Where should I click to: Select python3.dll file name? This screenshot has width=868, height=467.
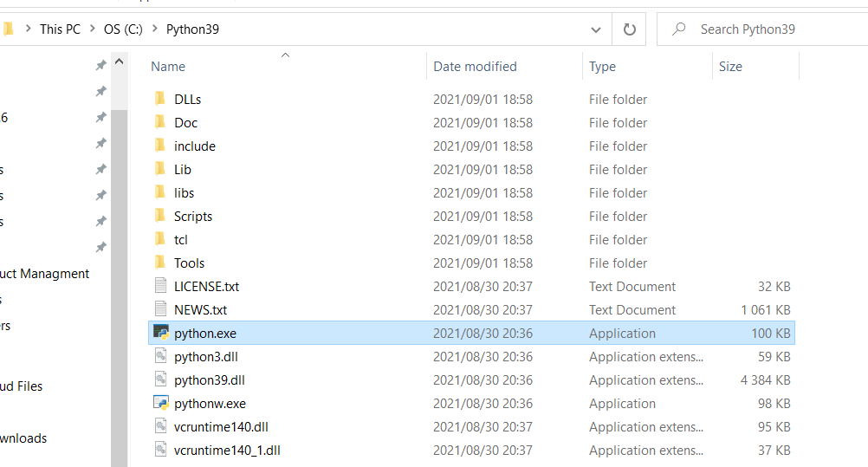[206, 356]
